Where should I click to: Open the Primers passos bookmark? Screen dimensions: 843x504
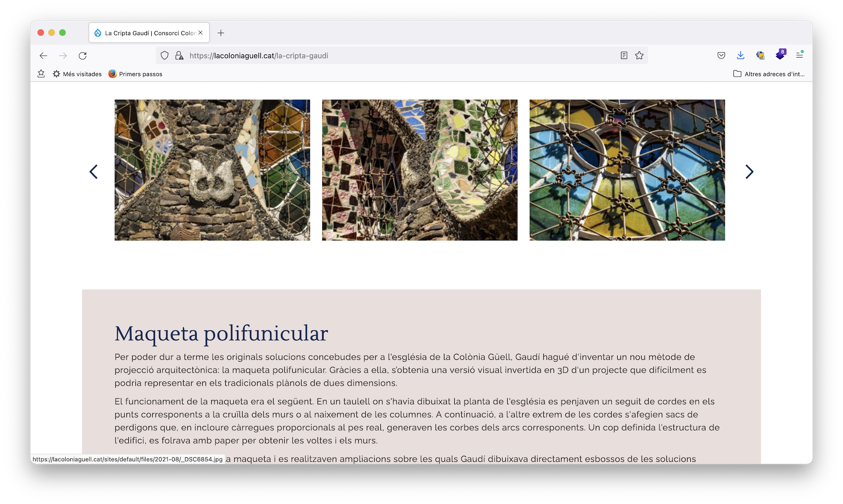[135, 74]
